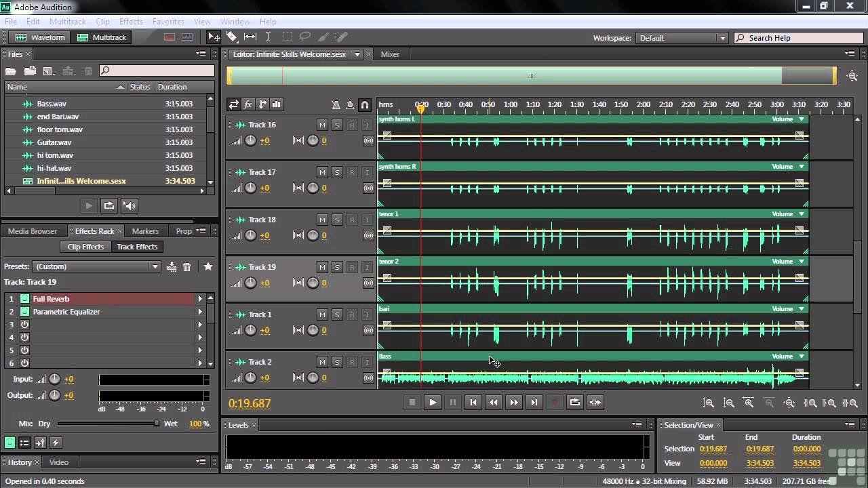Open Workspace dropdown set to Default
This screenshot has height=488, width=868.
click(682, 38)
